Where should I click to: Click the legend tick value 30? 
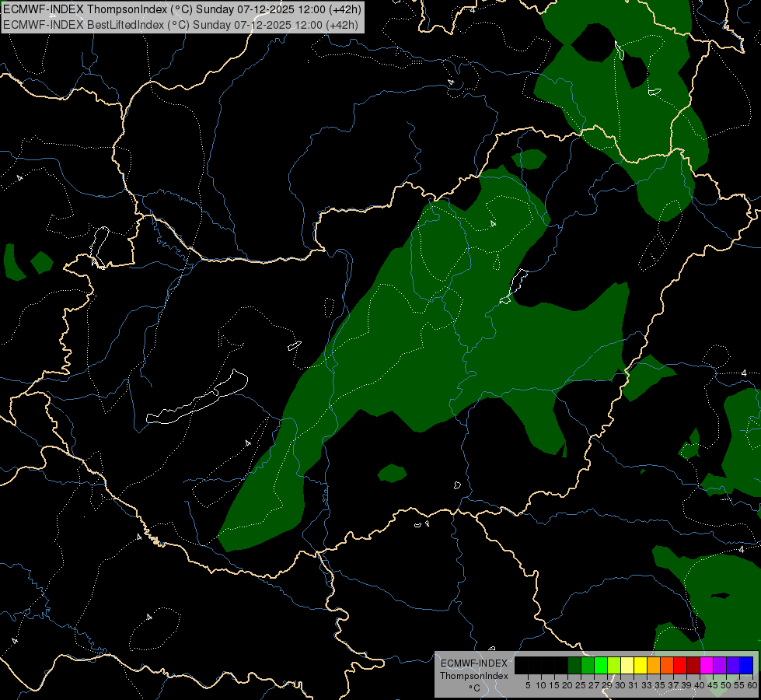[620, 685]
